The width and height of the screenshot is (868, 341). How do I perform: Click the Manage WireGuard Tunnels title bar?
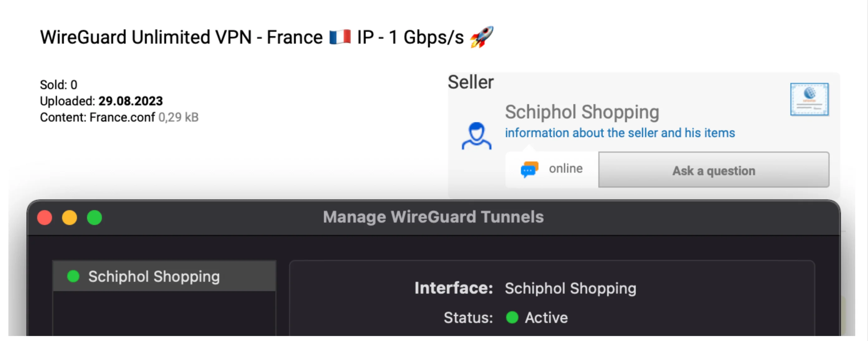point(433,217)
